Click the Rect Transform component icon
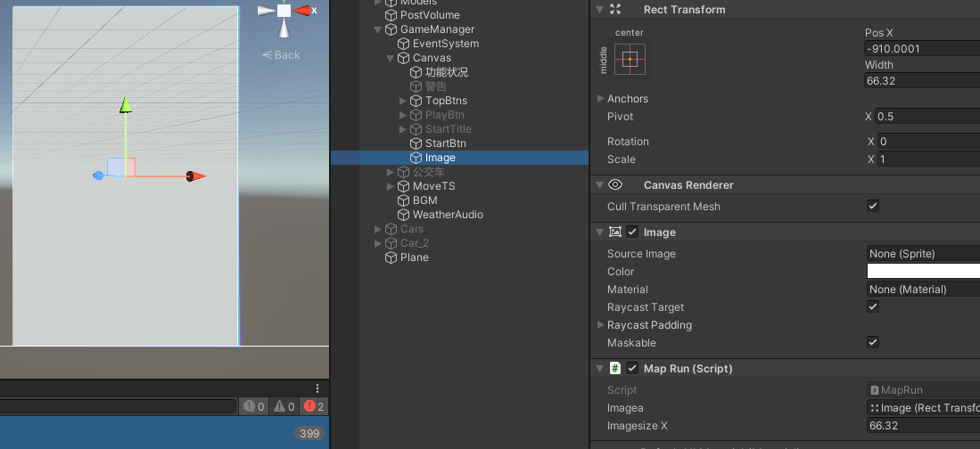 click(x=615, y=10)
